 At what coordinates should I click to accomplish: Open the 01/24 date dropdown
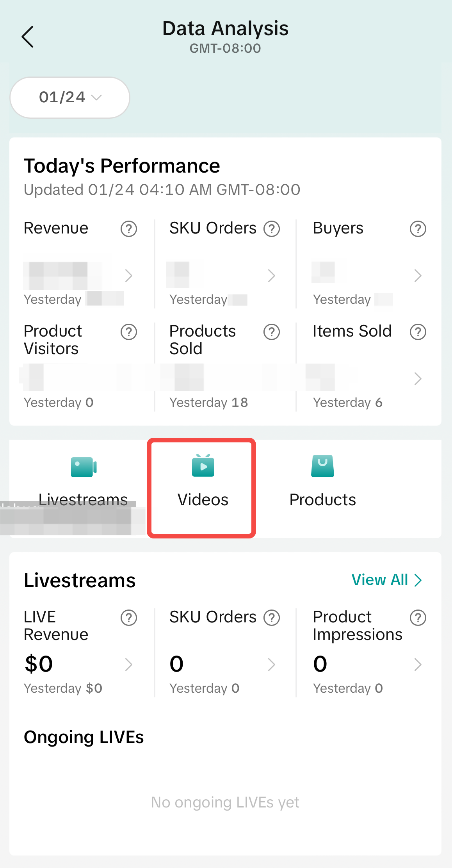70,98
